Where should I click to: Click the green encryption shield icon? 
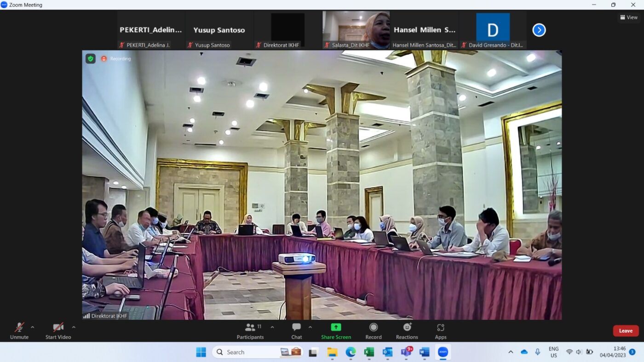[x=91, y=58]
